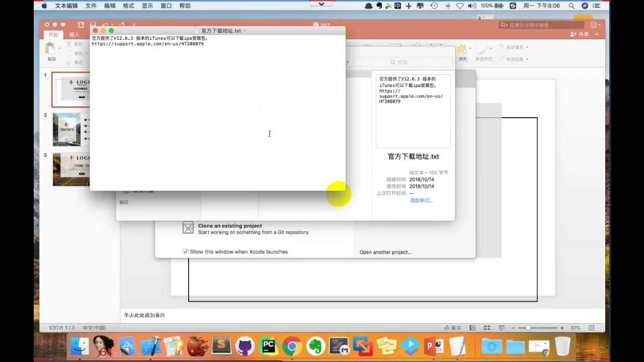This screenshot has width=644, height=362.
Task: Click the Sogou input method icon
Action: pos(513,6)
